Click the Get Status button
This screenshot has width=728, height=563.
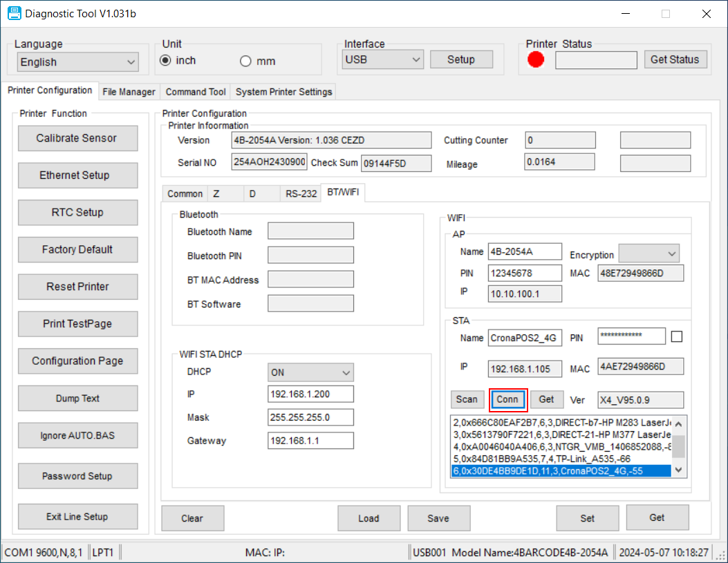tap(675, 59)
